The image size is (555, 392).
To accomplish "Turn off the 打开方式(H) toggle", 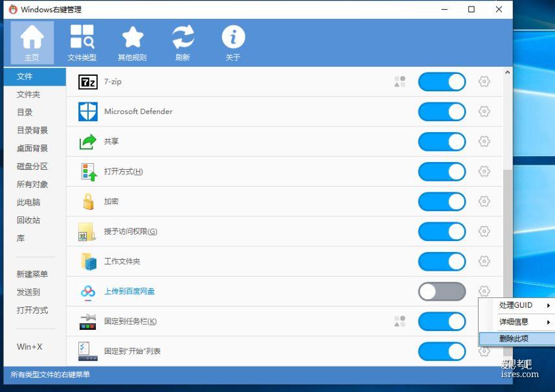I will pyautogui.click(x=442, y=172).
